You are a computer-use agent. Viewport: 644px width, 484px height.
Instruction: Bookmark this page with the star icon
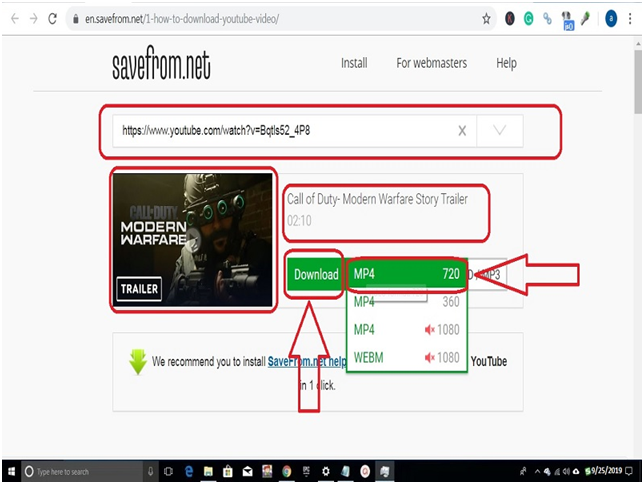point(486,18)
